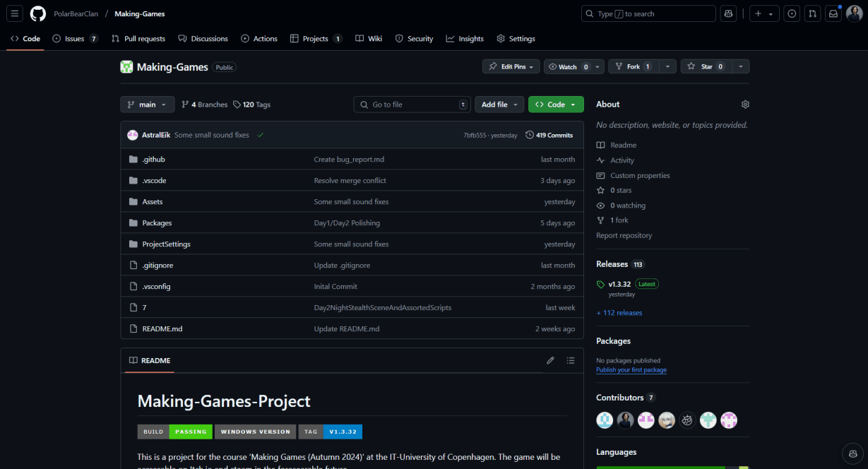Click the languages color bar
Screen dimensions: 868x469
660,467
